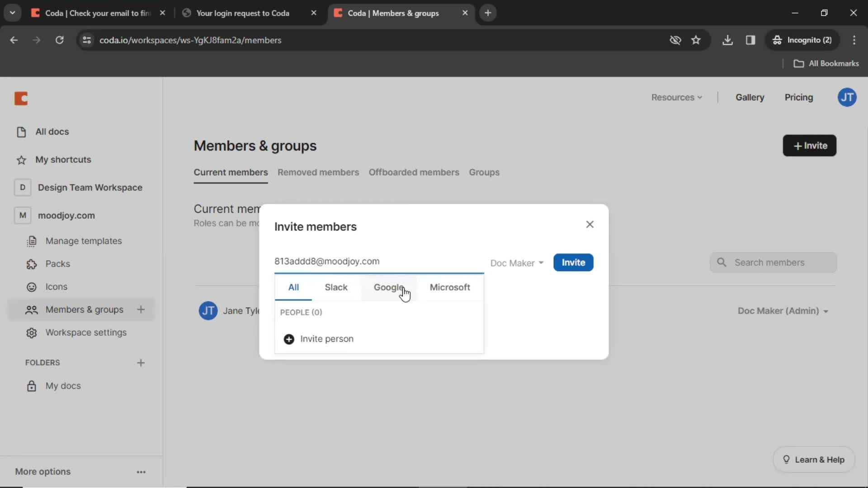Select the Slack source tab

tap(336, 287)
